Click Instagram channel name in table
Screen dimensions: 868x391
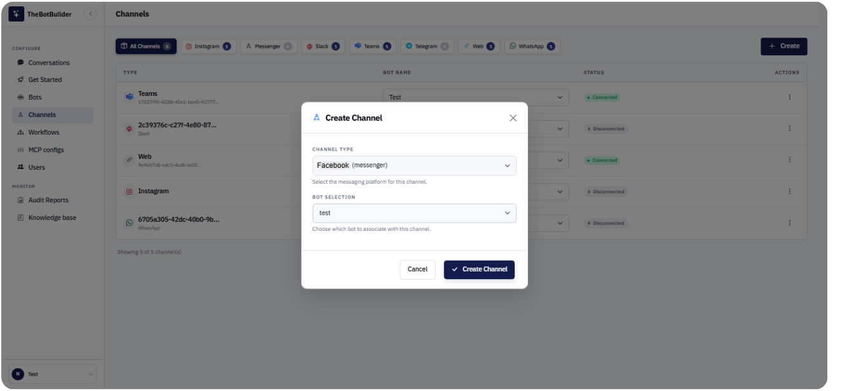coord(153,191)
